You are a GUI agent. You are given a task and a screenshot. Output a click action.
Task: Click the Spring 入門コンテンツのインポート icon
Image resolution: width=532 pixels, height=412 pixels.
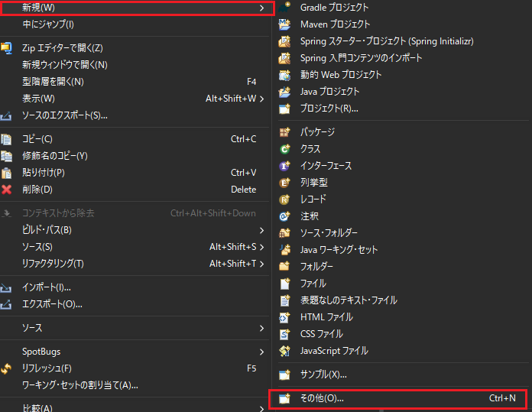pyautogui.click(x=284, y=58)
